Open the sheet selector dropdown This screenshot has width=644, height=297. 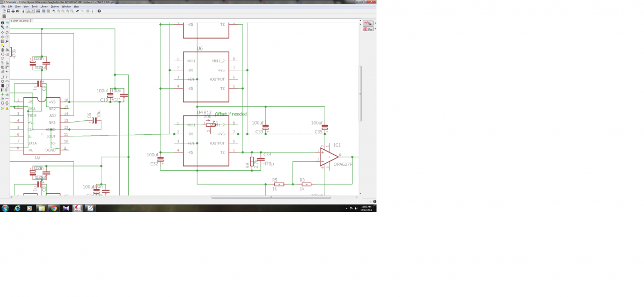(30, 11)
